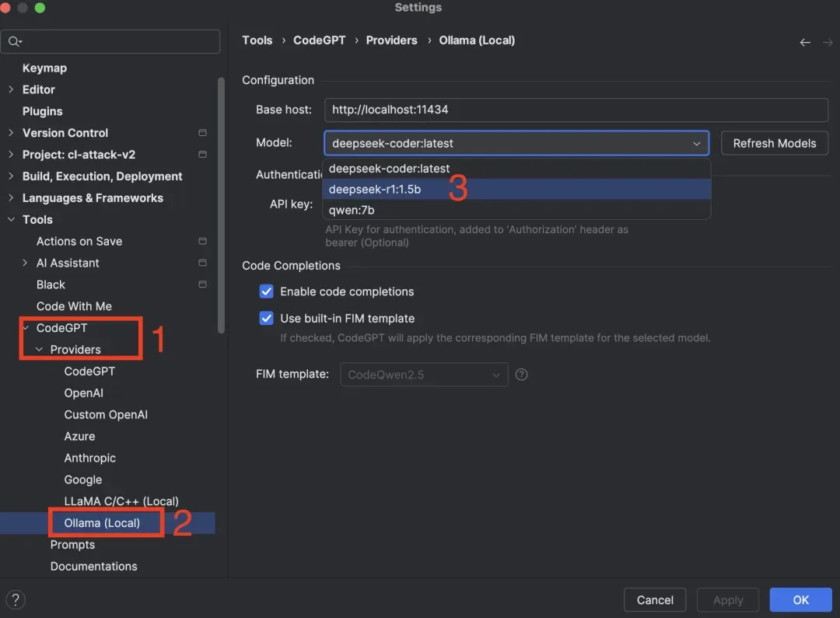The height and width of the screenshot is (618, 840).
Task: Click the FIM template help icon
Action: 522,375
